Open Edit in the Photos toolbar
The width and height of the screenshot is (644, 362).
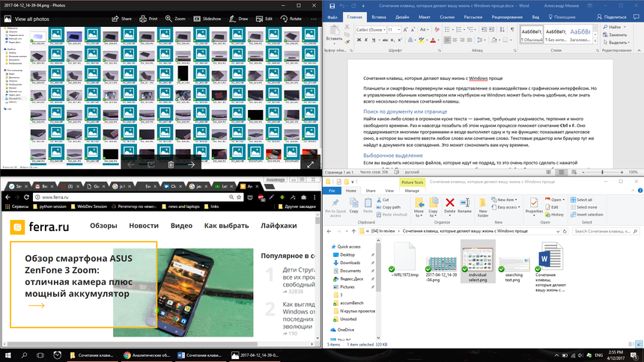(264, 19)
